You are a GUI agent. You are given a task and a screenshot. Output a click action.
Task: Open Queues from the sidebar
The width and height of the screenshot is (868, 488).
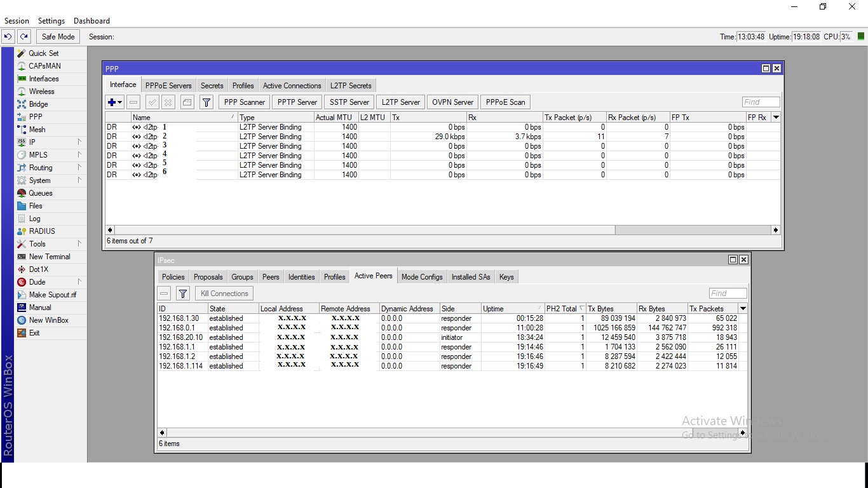pos(40,193)
